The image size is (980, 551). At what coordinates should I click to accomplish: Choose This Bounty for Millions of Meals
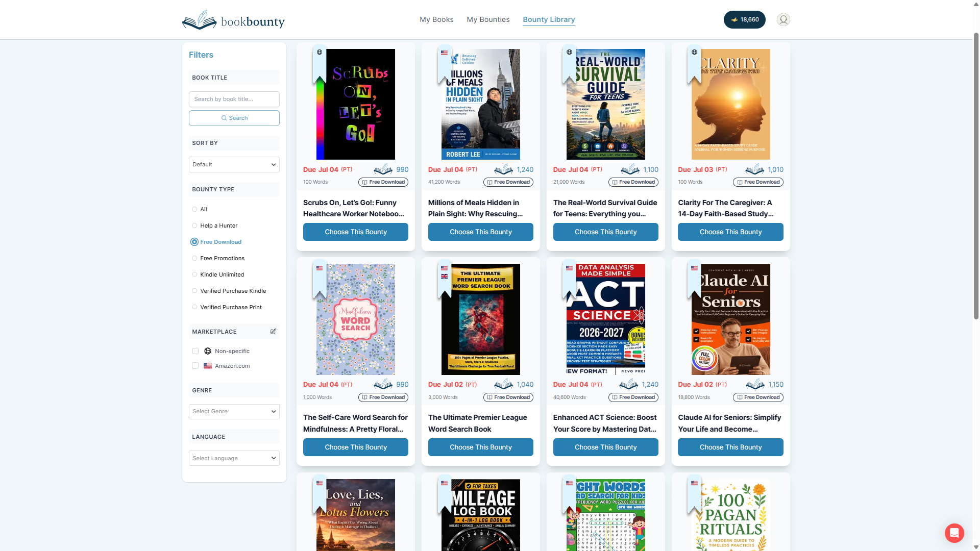point(481,232)
